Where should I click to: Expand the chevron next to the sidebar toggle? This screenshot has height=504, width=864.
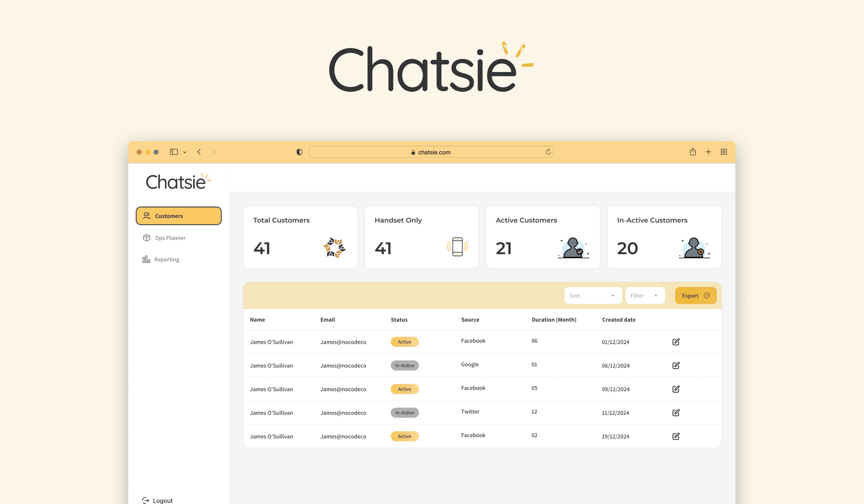[x=185, y=152]
